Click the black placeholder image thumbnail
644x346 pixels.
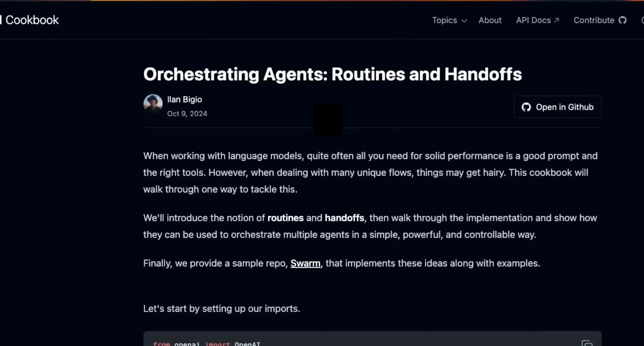327,120
